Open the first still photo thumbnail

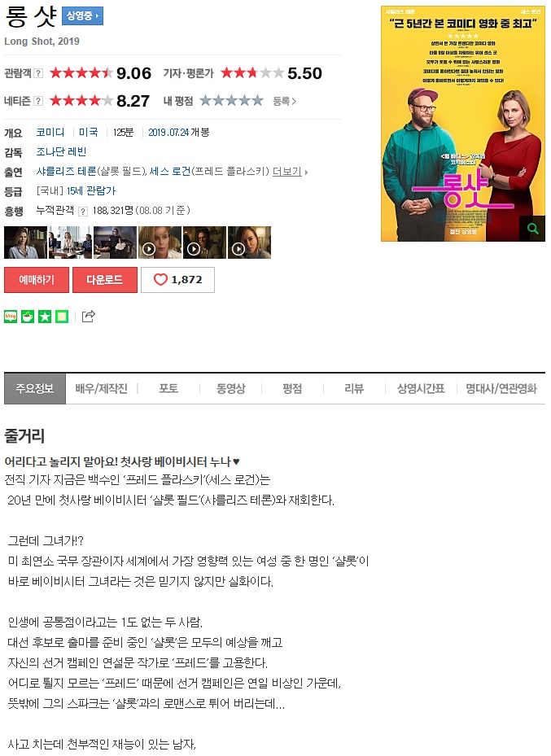[25, 243]
